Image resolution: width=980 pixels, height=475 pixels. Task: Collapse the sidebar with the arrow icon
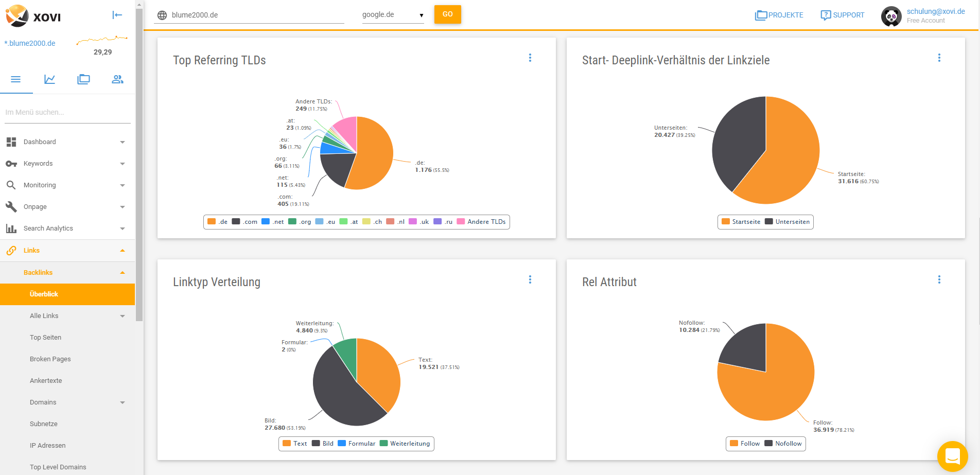tap(117, 15)
